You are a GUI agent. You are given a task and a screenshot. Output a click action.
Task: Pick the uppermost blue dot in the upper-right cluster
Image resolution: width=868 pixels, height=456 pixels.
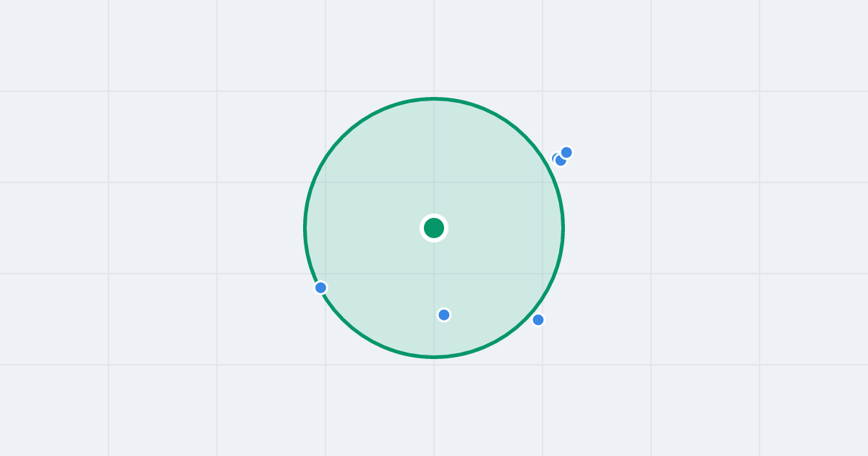[x=566, y=152]
